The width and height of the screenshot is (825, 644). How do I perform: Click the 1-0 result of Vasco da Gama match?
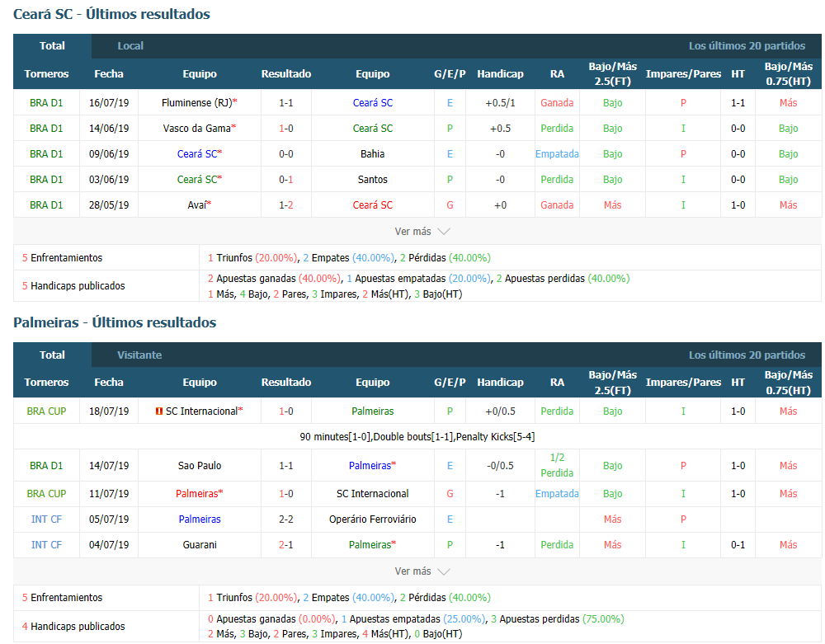pos(286,129)
